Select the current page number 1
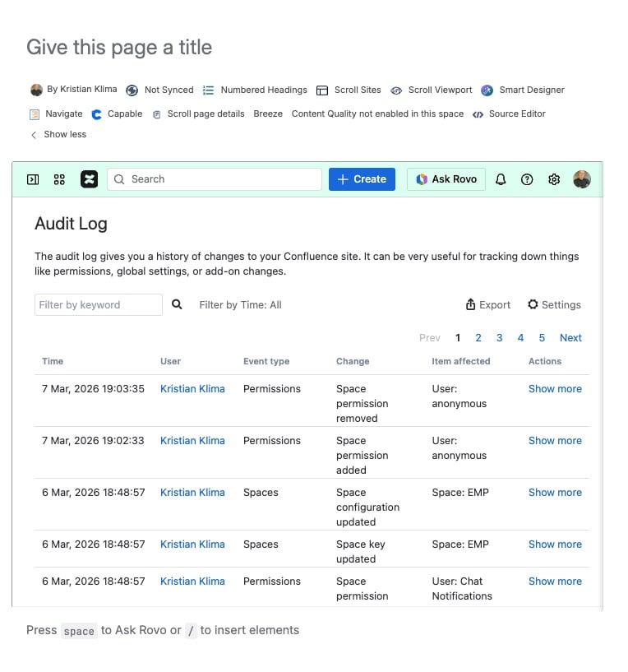Viewport: 628px width, 672px height. [x=458, y=338]
